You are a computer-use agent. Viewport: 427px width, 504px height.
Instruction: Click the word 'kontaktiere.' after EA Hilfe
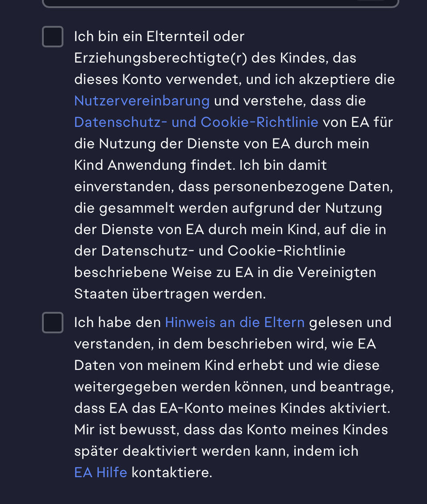tap(172, 473)
